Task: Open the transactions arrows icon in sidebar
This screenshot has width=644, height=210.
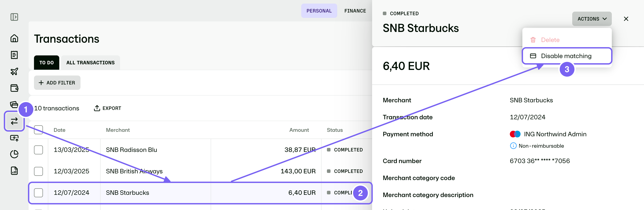Action: 14,121
